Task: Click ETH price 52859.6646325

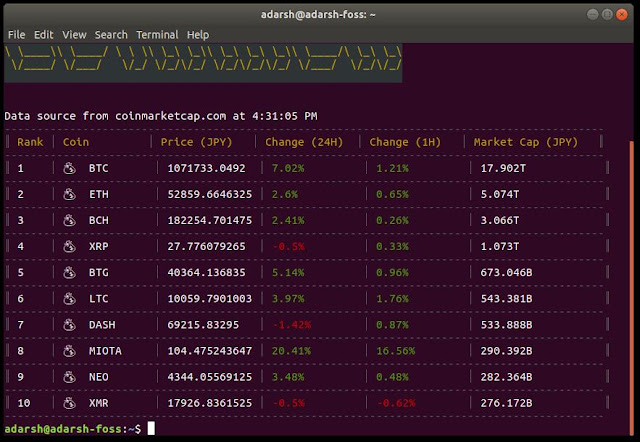Action: [x=210, y=194]
